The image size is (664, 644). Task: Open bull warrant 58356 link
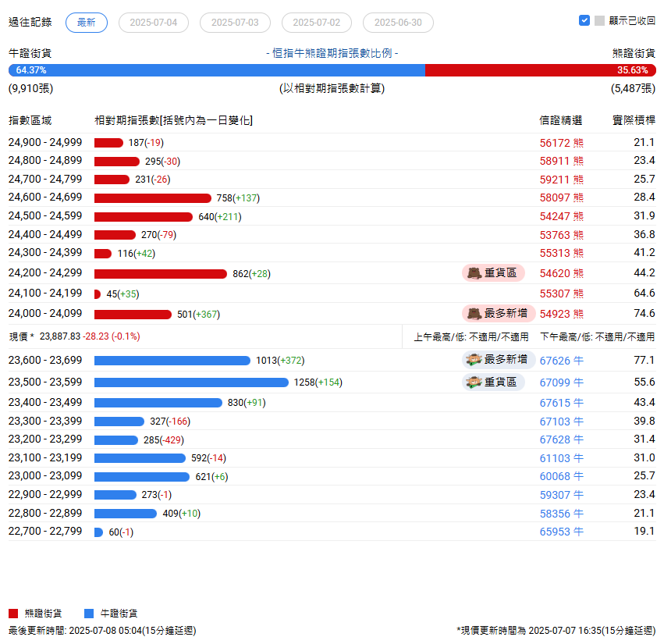[561, 514]
